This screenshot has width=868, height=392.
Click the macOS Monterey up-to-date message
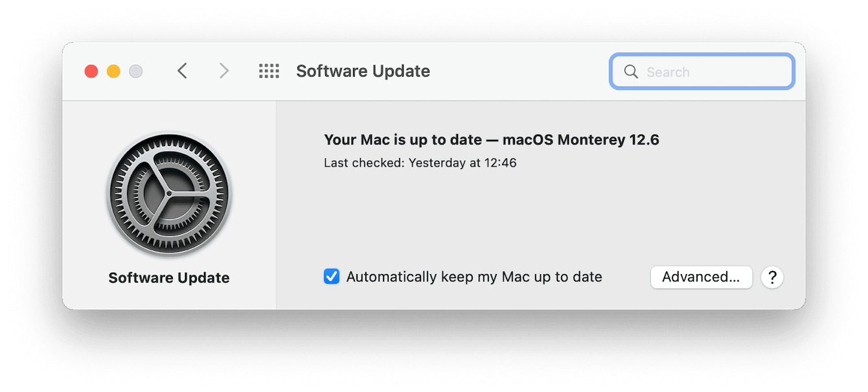[x=492, y=139]
